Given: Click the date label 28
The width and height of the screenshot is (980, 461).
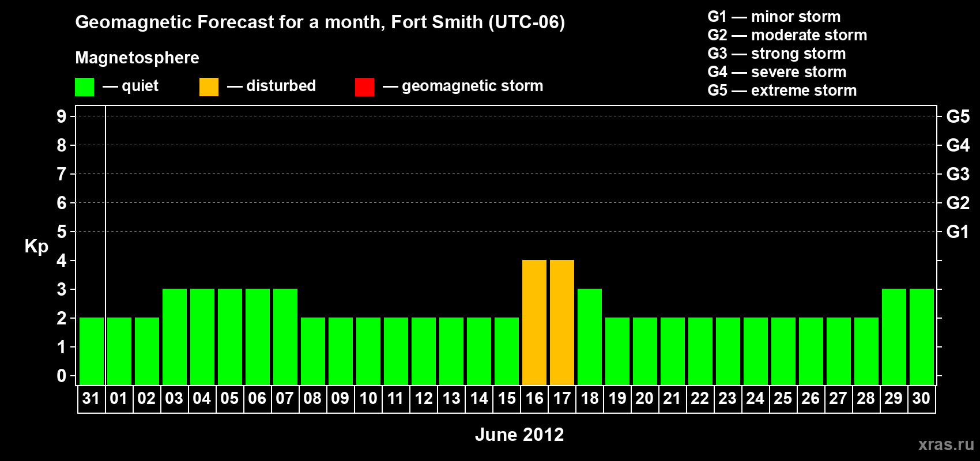Looking at the screenshot, I should coord(866,398).
